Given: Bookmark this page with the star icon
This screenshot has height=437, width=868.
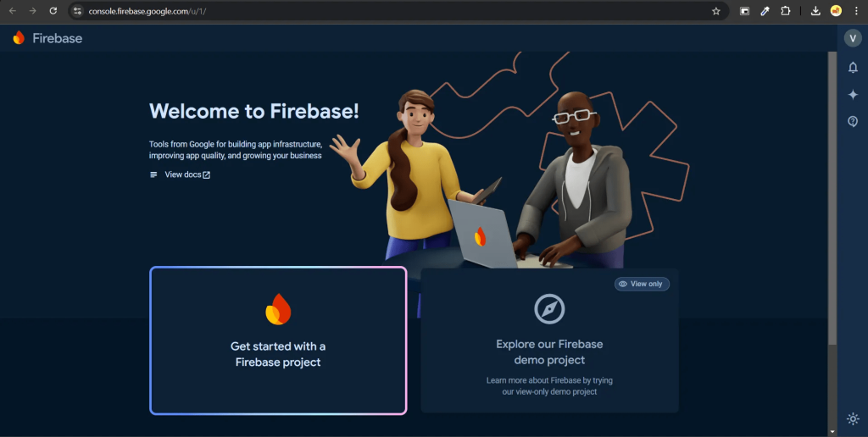Looking at the screenshot, I should pos(715,11).
